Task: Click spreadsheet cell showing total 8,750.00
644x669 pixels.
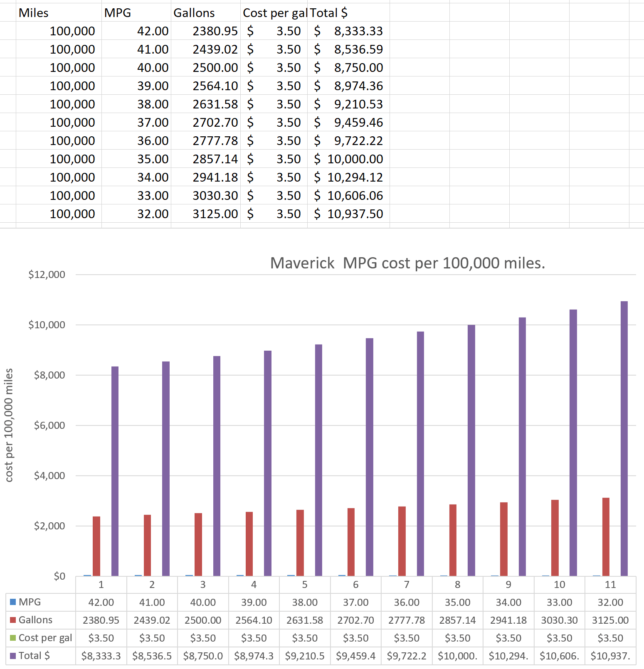Action: click(x=348, y=67)
